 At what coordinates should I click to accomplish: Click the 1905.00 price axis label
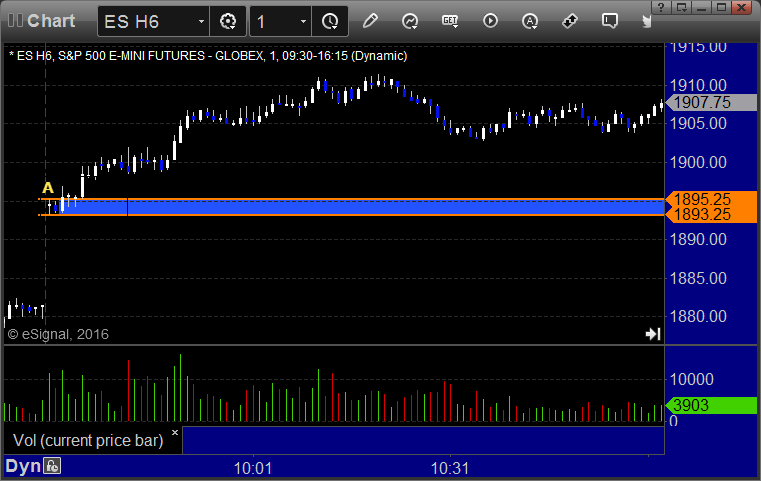click(x=698, y=123)
